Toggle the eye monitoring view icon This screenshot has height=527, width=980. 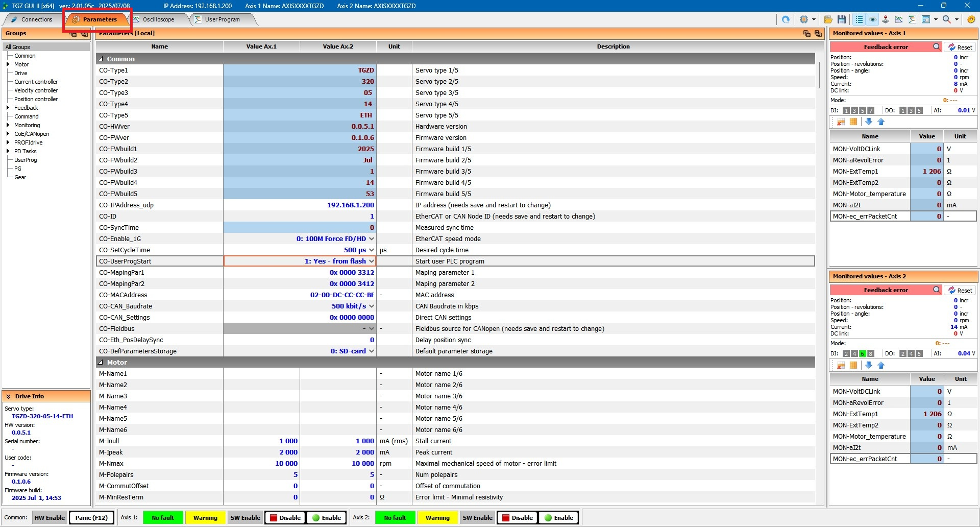tap(872, 19)
